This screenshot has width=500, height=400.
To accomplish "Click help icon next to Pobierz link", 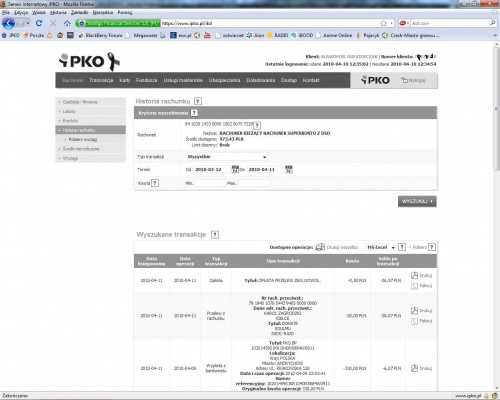I will tap(432, 247).
